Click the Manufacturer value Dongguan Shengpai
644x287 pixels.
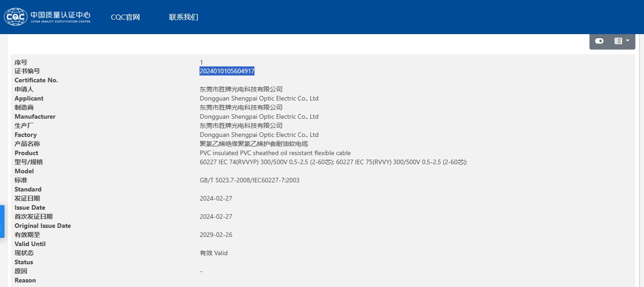[259, 117]
